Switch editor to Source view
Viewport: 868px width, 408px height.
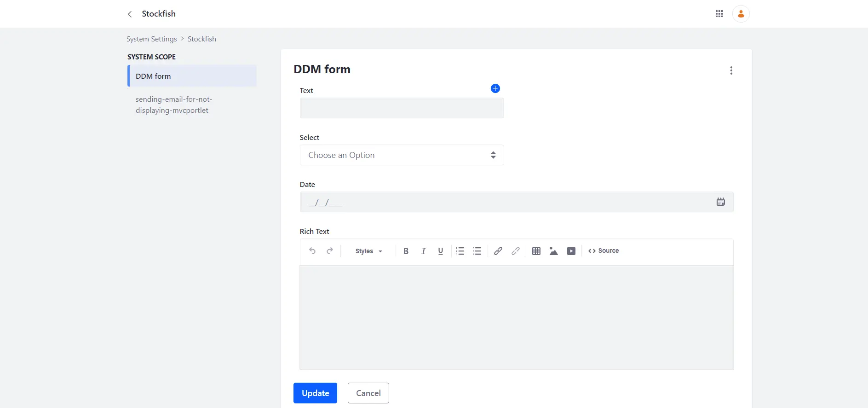pyautogui.click(x=604, y=251)
